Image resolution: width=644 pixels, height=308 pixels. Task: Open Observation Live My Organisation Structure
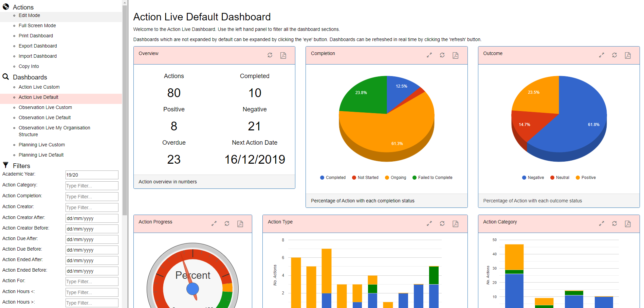pos(54,131)
